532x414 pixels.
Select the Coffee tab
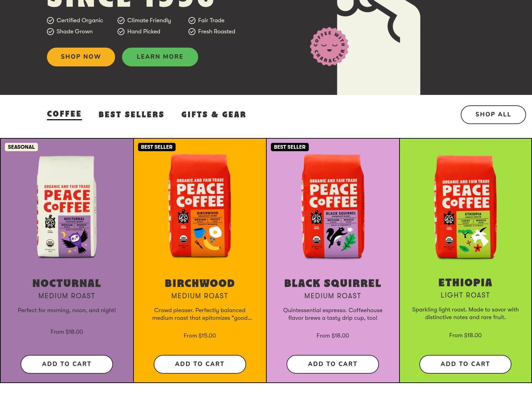(64, 114)
